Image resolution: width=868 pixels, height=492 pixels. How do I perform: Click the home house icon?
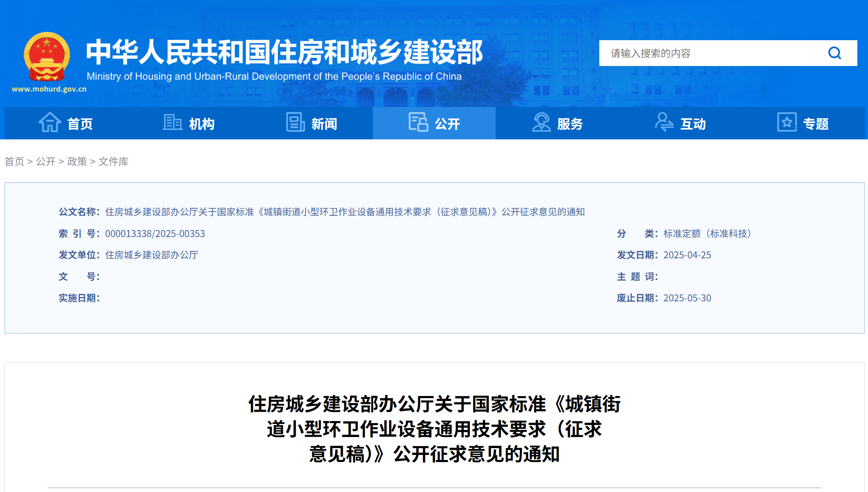(50, 122)
